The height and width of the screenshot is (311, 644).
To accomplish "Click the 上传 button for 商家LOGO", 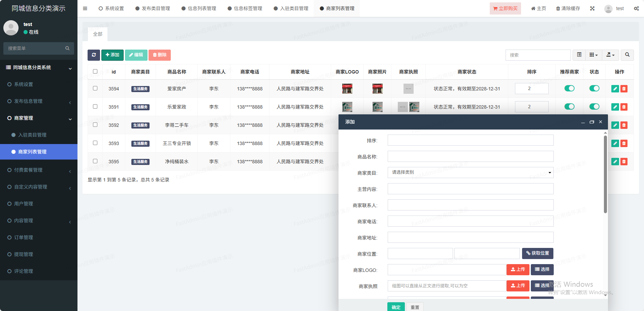I will 518,270.
